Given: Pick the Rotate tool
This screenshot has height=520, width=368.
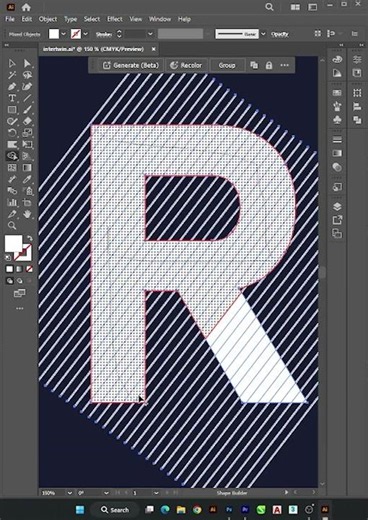Looking at the screenshot, I should tap(12, 133).
